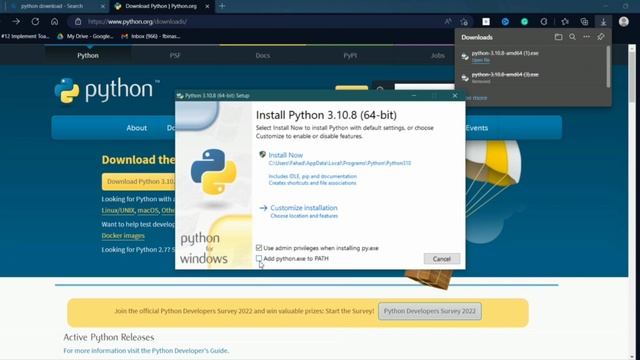Open the Docs top navigation tab
The height and width of the screenshot is (360, 640).
[262, 56]
